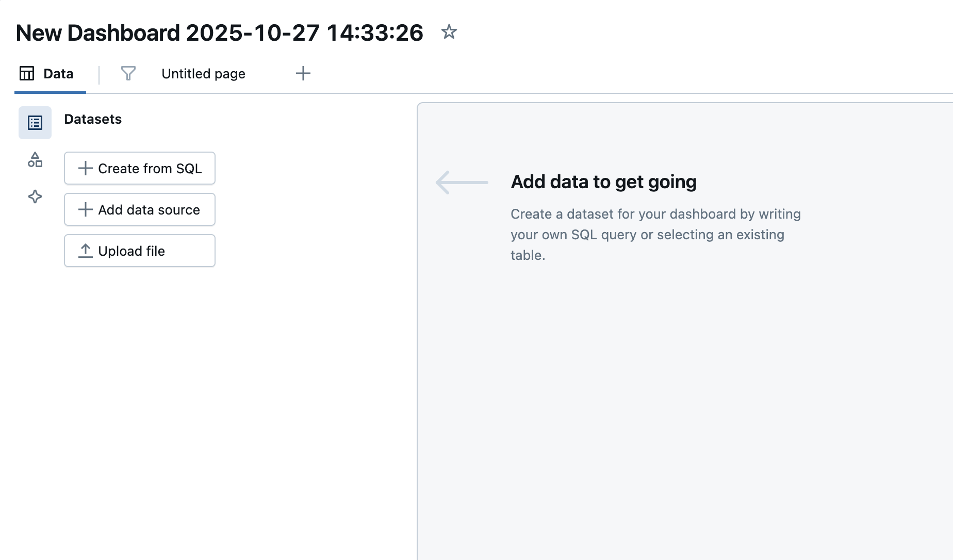Switch to the Data tab
The width and height of the screenshot is (953, 560).
[58, 74]
